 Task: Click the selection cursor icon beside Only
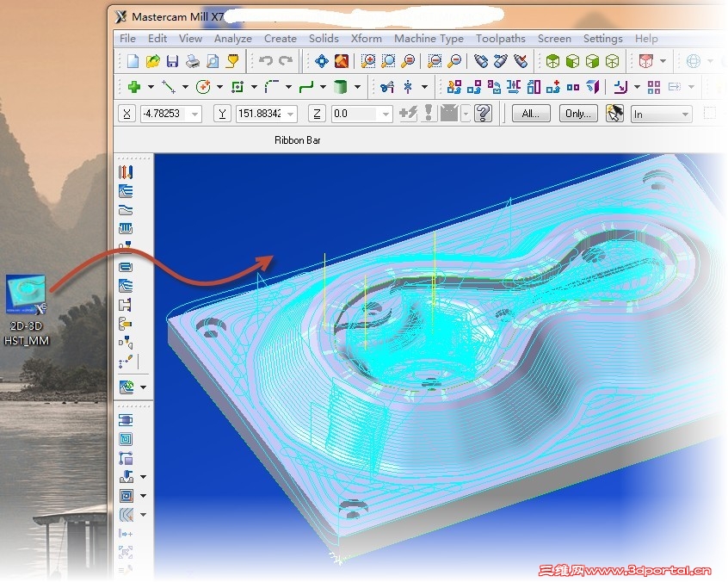pyautogui.click(x=614, y=114)
